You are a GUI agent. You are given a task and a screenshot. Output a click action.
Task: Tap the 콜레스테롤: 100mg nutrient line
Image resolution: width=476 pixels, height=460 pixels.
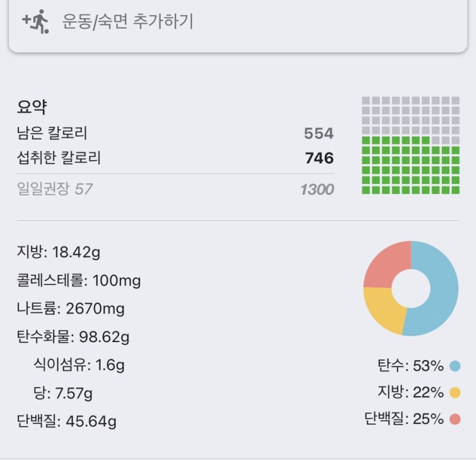click(79, 281)
